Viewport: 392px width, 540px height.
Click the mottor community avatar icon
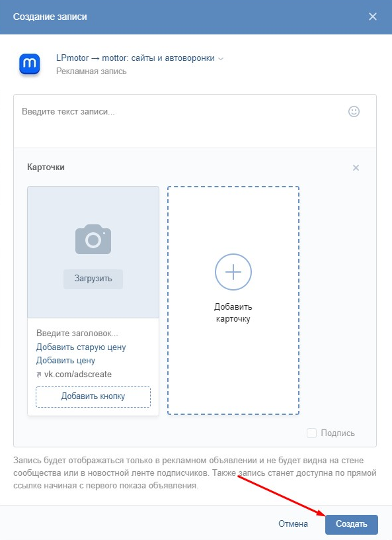click(30, 64)
